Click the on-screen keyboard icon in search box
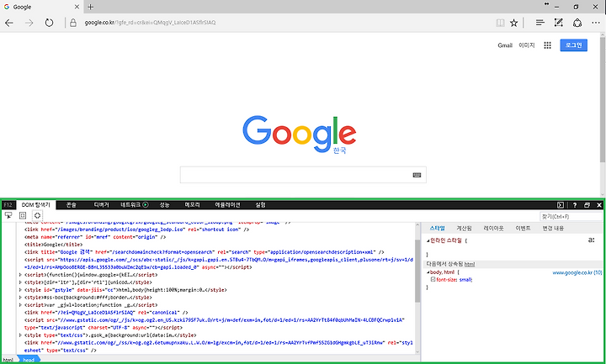 (x=417, y=175)
